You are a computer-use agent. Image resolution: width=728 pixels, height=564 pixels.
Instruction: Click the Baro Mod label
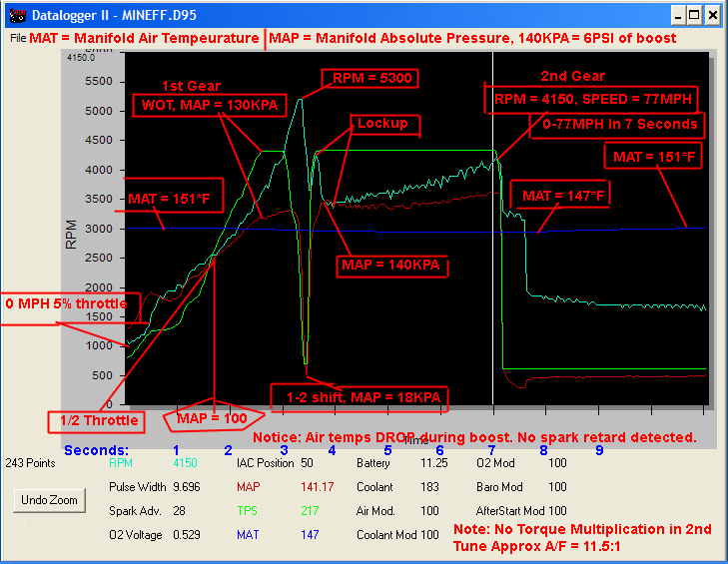click(499, 487)
